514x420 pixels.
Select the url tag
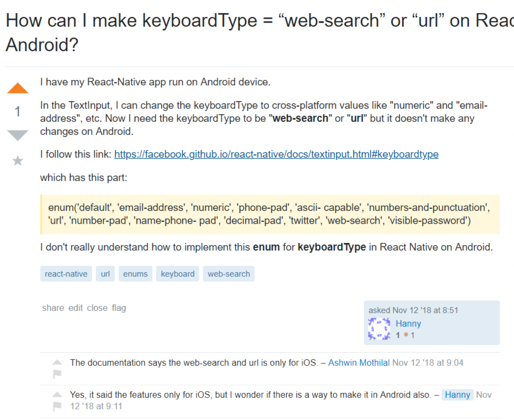105,274
